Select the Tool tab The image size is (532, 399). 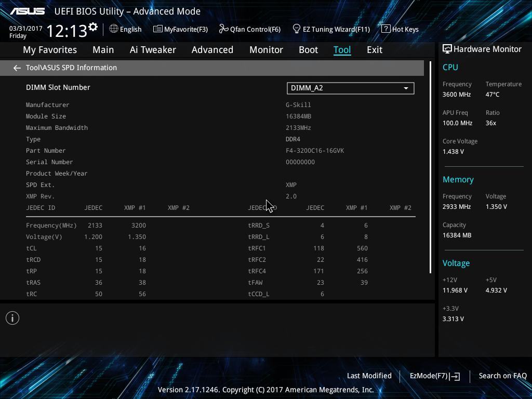342,50
